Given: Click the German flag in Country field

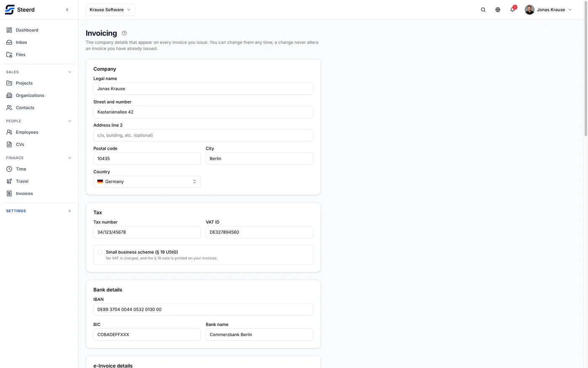Looking at the screenshot, I should pos(100,182).
